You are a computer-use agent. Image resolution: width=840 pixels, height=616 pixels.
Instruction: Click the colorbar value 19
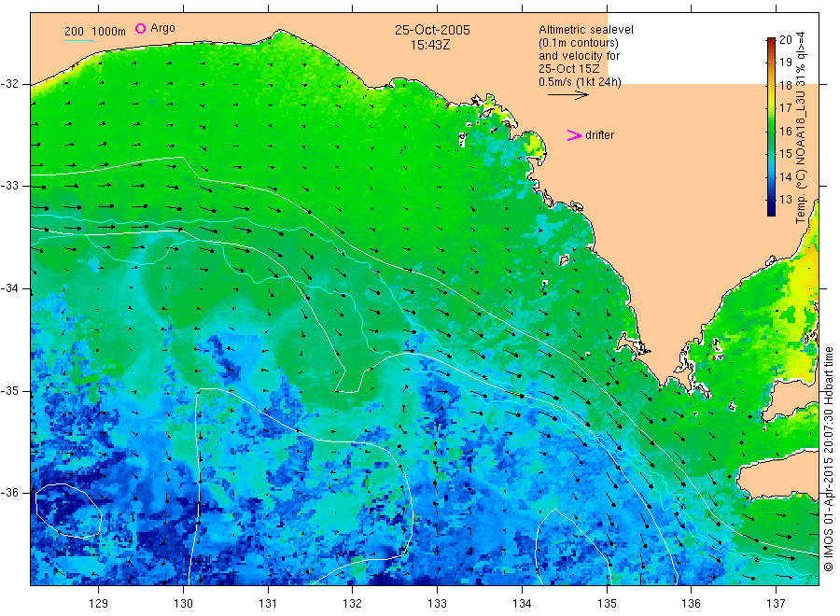[x=785, y=63]
